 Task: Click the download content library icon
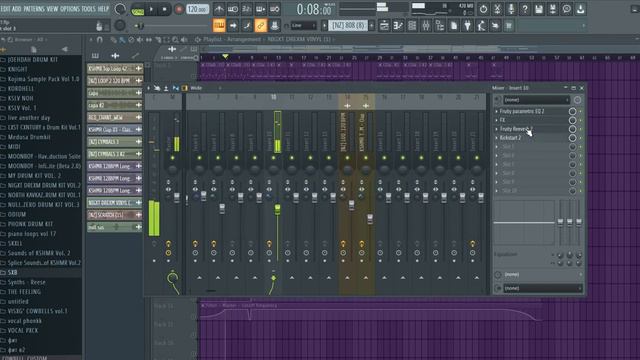580,9
